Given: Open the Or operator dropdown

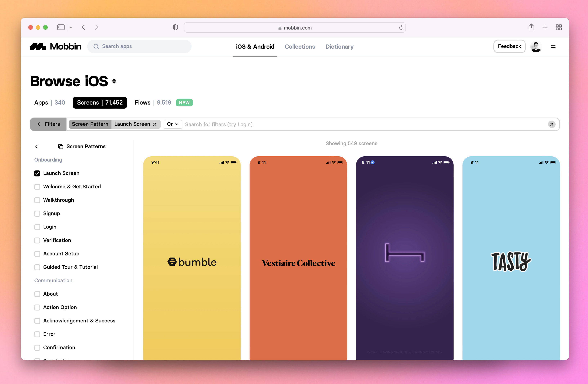Looking at the screenshot, I should point(173,124).
